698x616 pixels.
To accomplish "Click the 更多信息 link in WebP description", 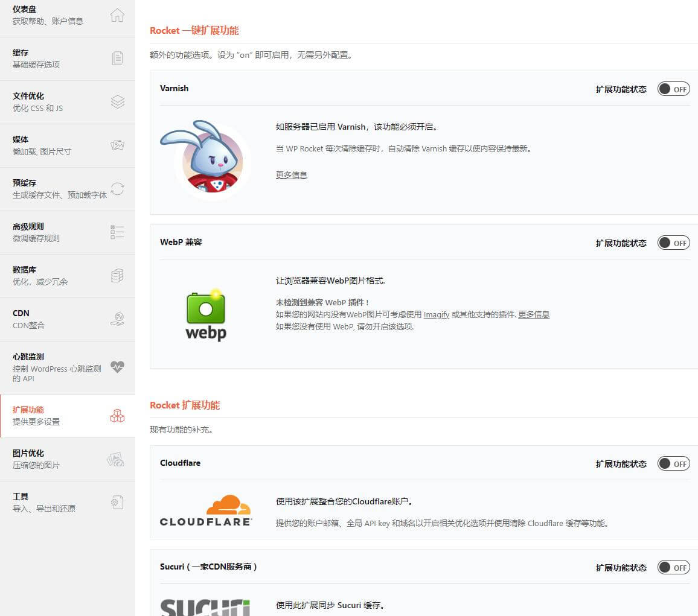I will pos(533,314).
